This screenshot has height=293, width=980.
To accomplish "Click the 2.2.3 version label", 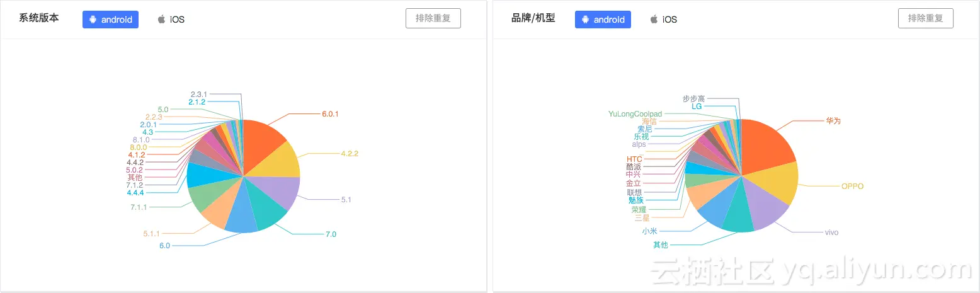I will tap(154, 117).
